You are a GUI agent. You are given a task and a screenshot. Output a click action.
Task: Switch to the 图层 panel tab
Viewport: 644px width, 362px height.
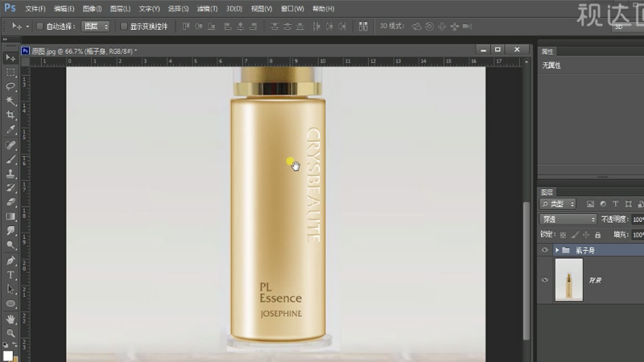click(547, 192)
